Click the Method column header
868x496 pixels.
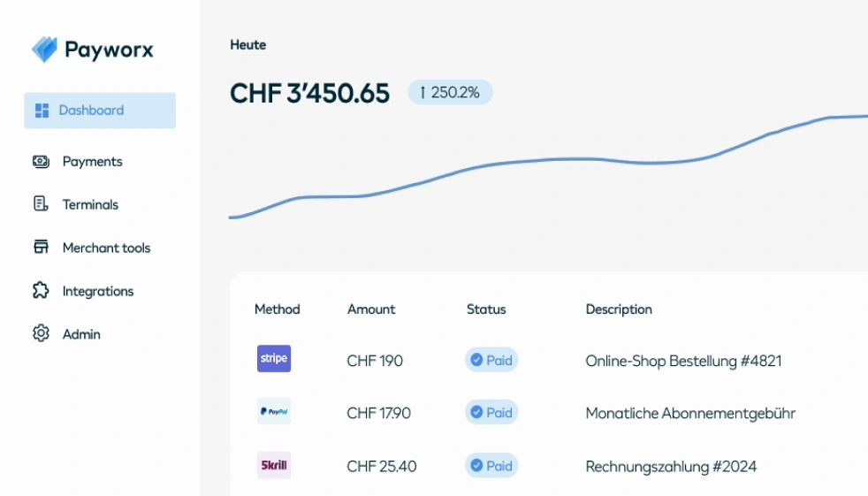pyautogui.click(x=278, y=309)
